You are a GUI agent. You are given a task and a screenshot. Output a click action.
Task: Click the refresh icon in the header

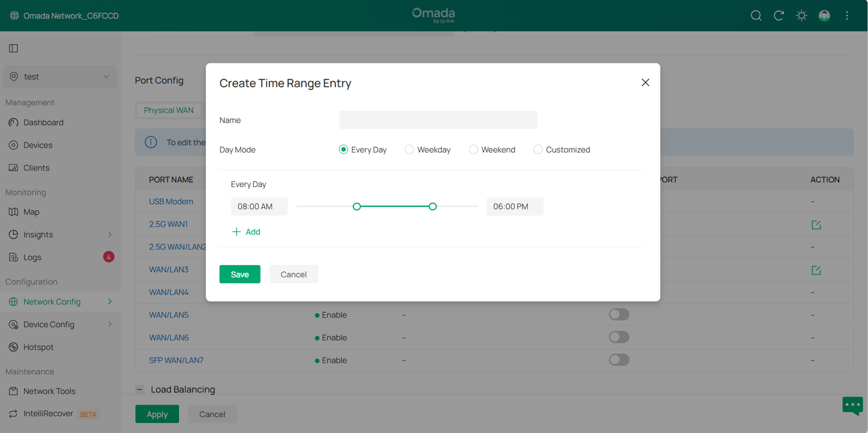click(779, 15)
